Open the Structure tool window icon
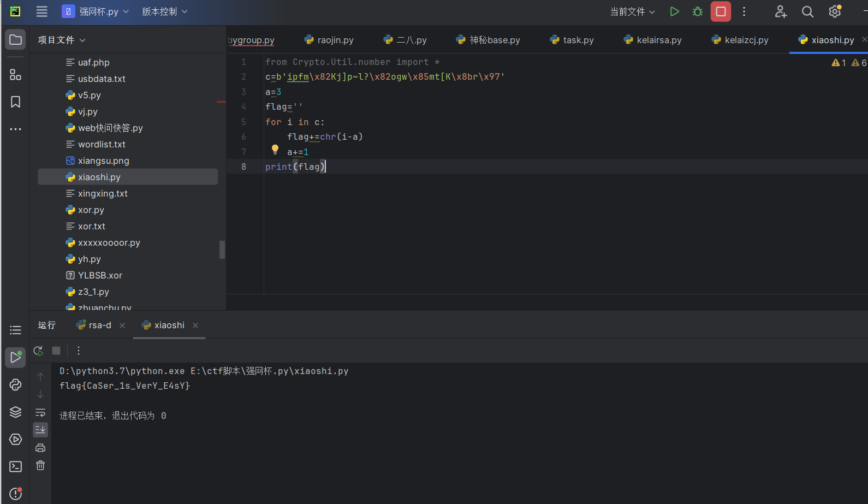 point(15,74)
